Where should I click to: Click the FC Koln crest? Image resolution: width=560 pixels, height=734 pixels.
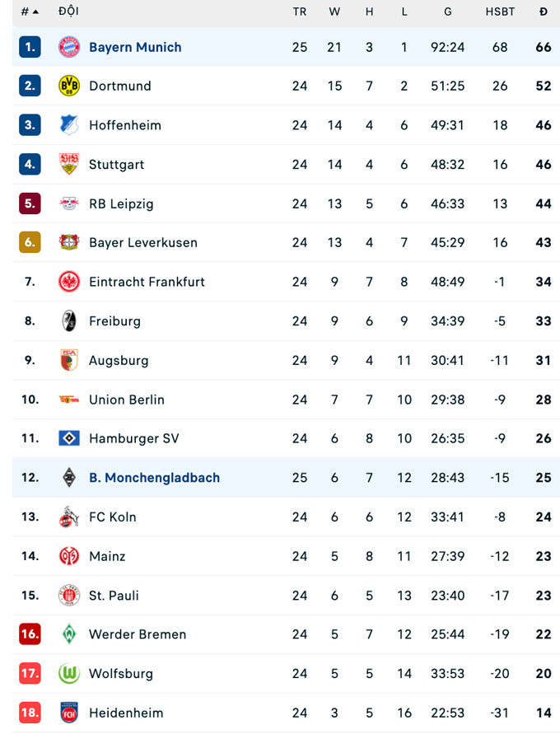pos(69,517)
